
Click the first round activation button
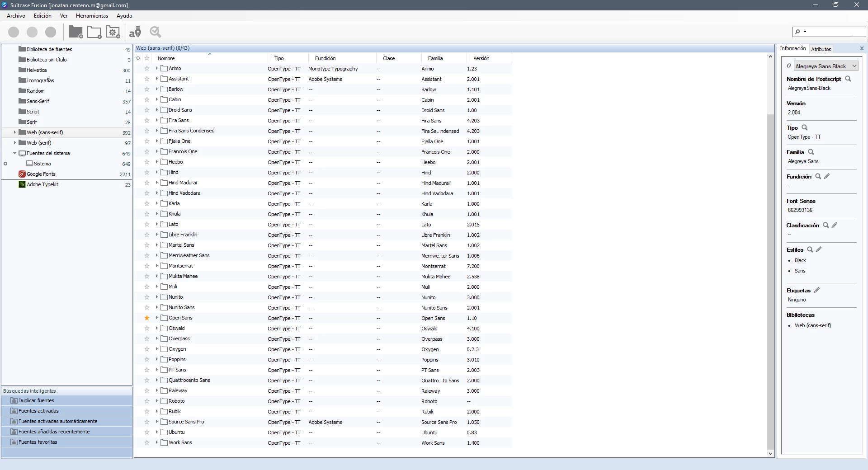pyautogui.click(x=14, y=32)
